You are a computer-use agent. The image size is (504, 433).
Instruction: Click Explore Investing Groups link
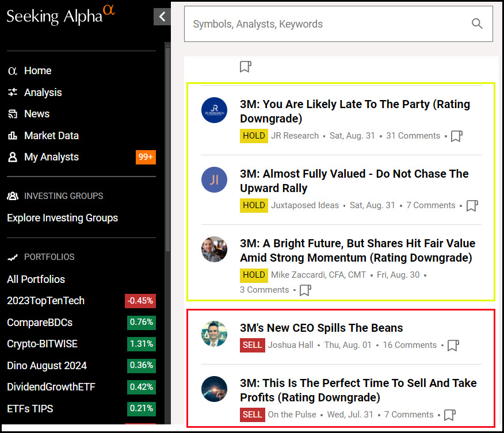[62, 218]
